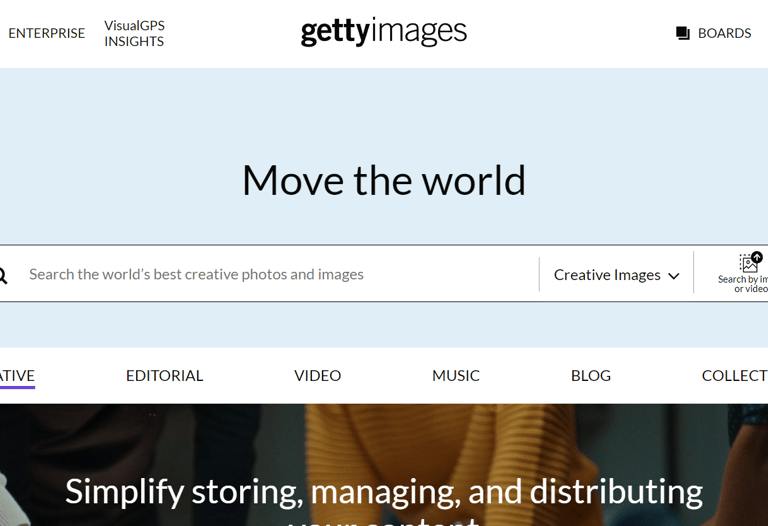This screenshot has width=768, height=526.
Task: Open the COLLECTIONS tab
Action: point(735,376)
